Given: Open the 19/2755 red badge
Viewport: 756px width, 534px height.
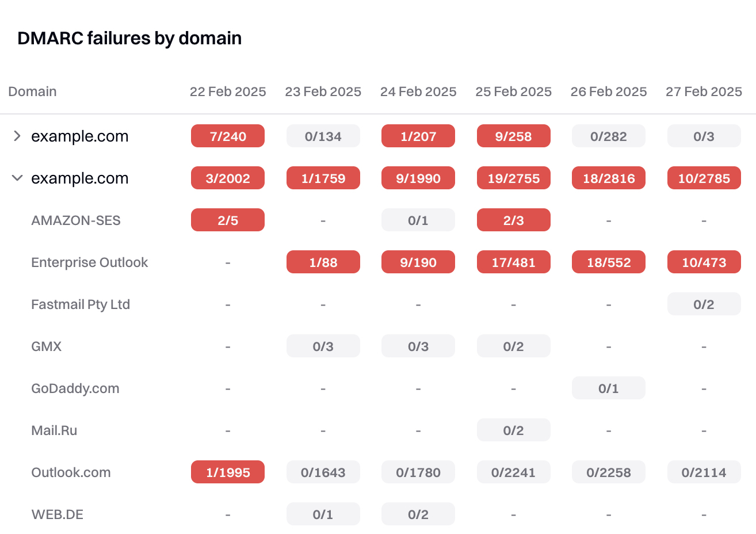Looking at the screenshot, I should (x=514, y=178).
